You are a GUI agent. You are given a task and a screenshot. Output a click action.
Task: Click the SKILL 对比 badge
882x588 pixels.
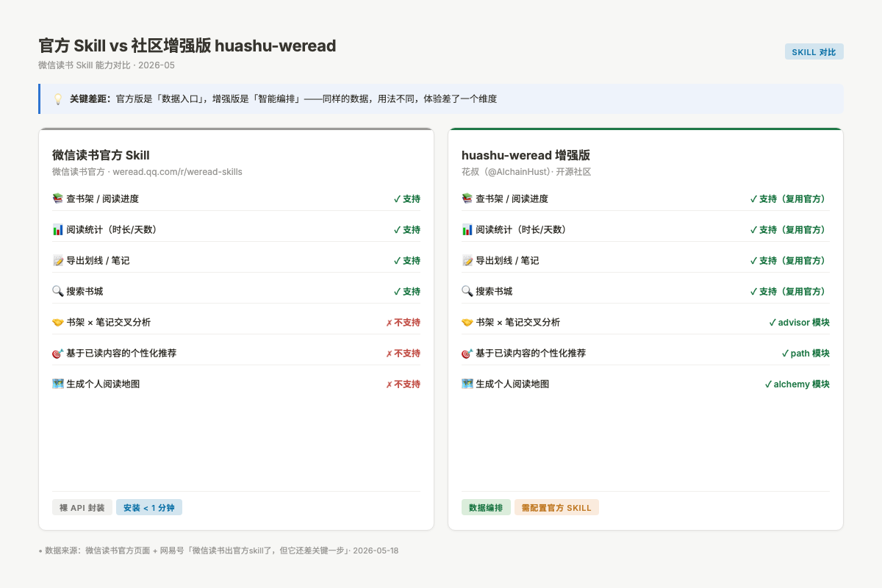click(x=814, y=52)
